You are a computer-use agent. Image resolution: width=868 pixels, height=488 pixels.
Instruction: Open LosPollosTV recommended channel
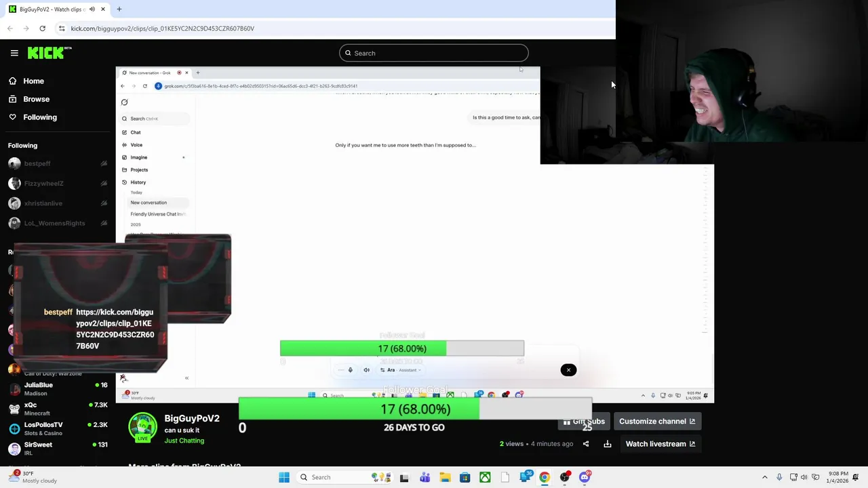pos(57,428)
